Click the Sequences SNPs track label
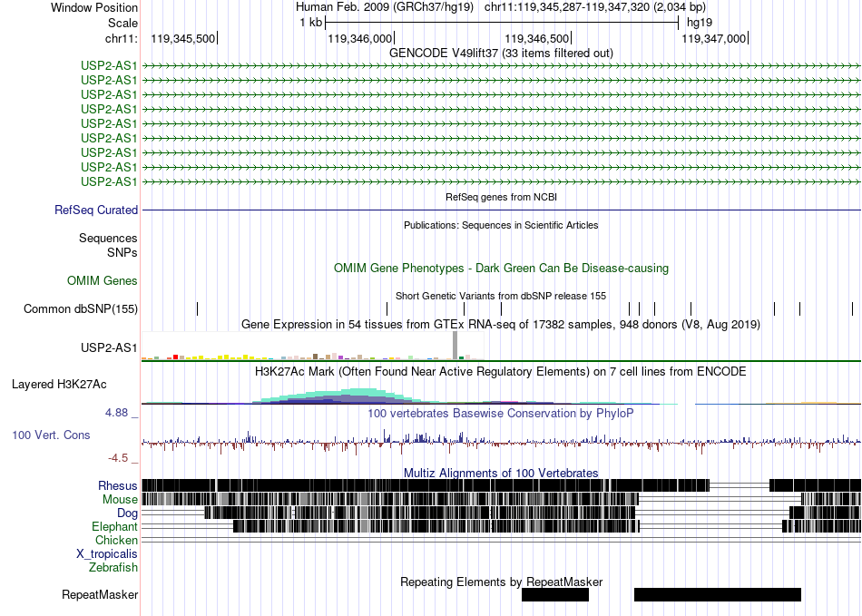Viewport: 862px width, 616px height. click(x=108, y=245)
